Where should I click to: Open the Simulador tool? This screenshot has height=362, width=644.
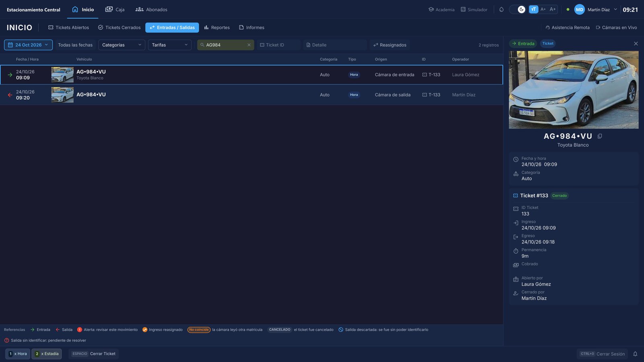(474, 10)
